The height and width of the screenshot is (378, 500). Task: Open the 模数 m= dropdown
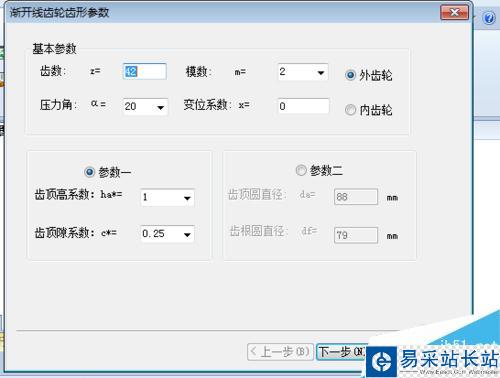[x=321, y=72]
